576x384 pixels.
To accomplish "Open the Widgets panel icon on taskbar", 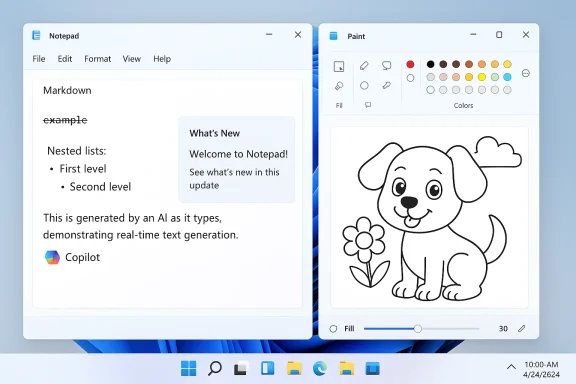I will [x=267, y=368].
